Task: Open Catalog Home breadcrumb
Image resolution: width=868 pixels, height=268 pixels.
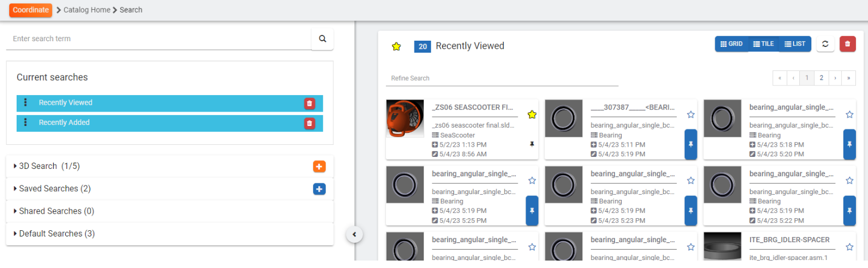Action: coord(87,10)
